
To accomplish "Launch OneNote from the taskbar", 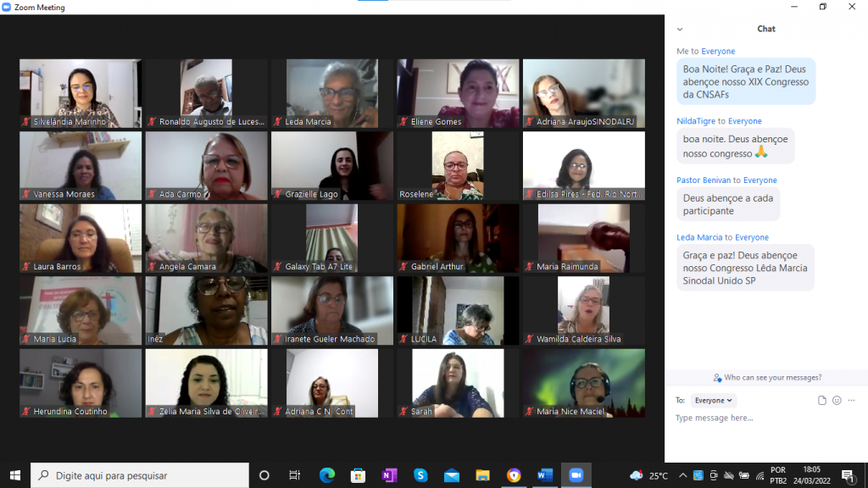I will click(x=389, y=475).
